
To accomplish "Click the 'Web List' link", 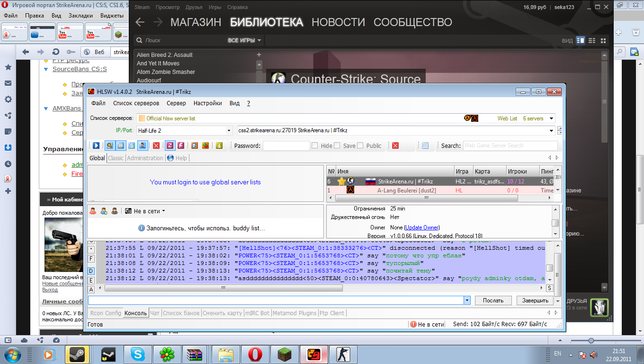I will tap(507, 118).
